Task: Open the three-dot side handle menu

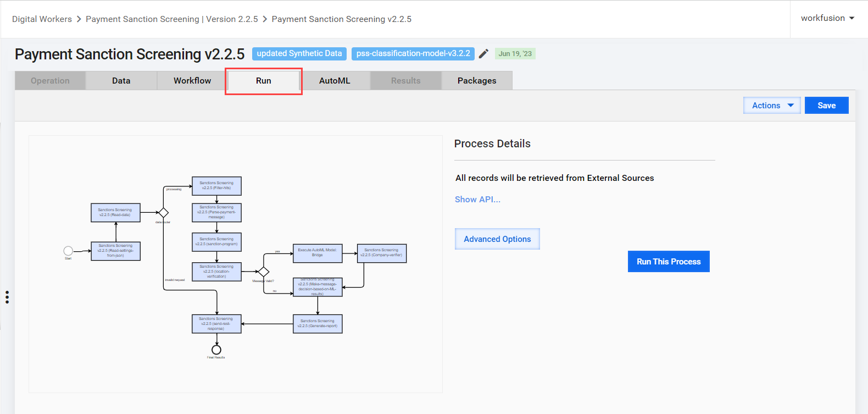Action: pyautogui.click(x=7, y=297)
